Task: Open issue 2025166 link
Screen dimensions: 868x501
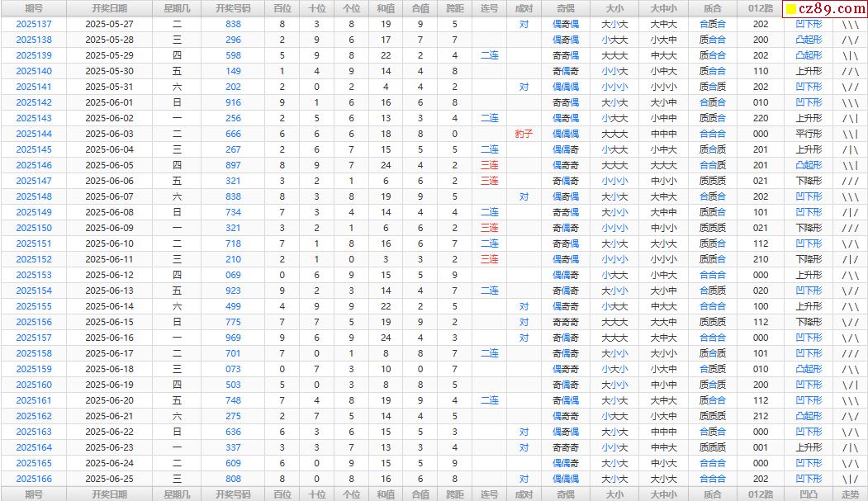Action: pos(34,479)
